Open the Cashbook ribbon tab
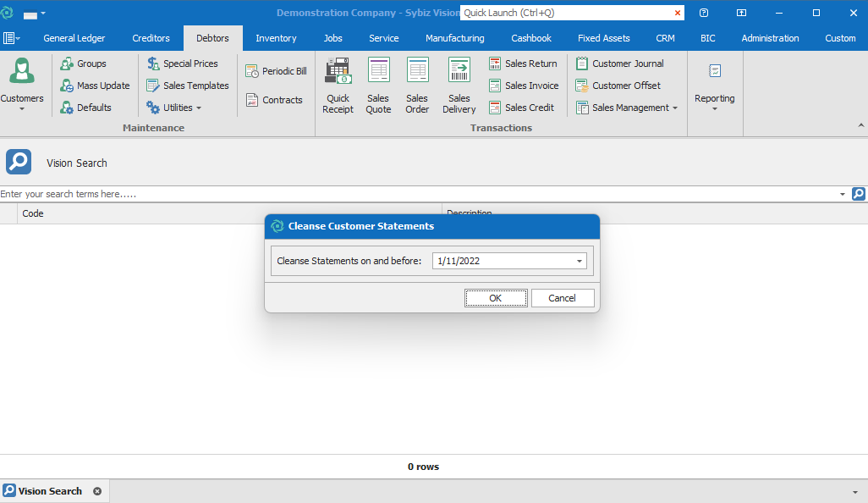The width and height of the screenshot is (868, 503). pyautogui.click(x=530, y=38)
